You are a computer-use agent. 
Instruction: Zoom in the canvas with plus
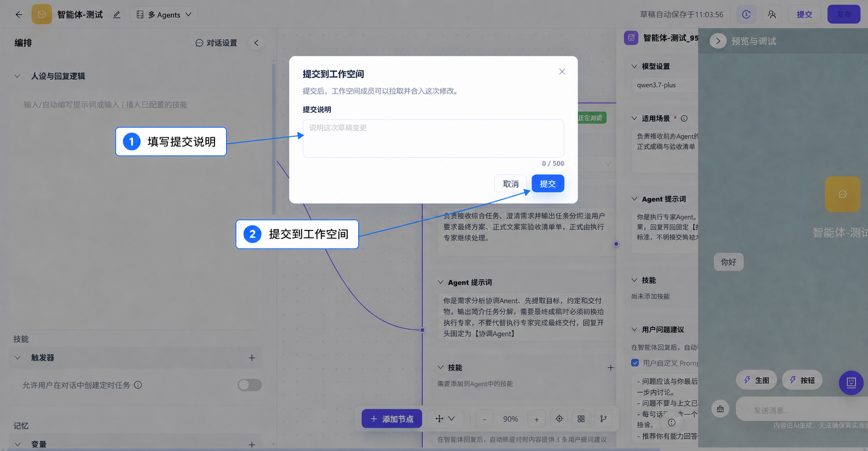coord(536,419)
